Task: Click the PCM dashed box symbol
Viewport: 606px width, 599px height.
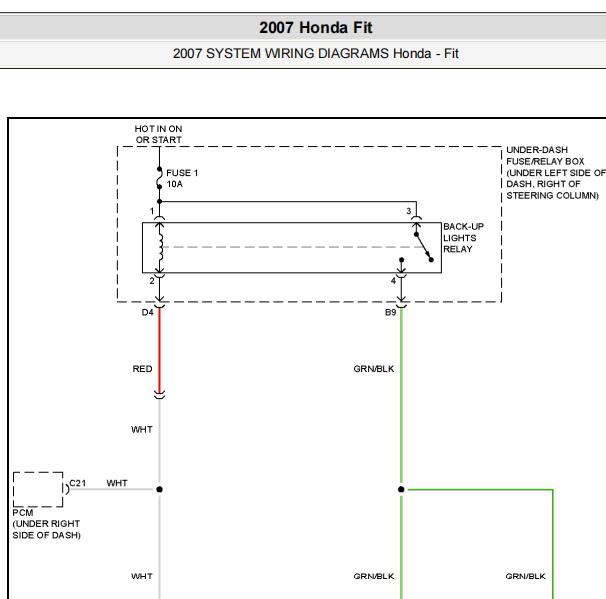Action: 38,489
